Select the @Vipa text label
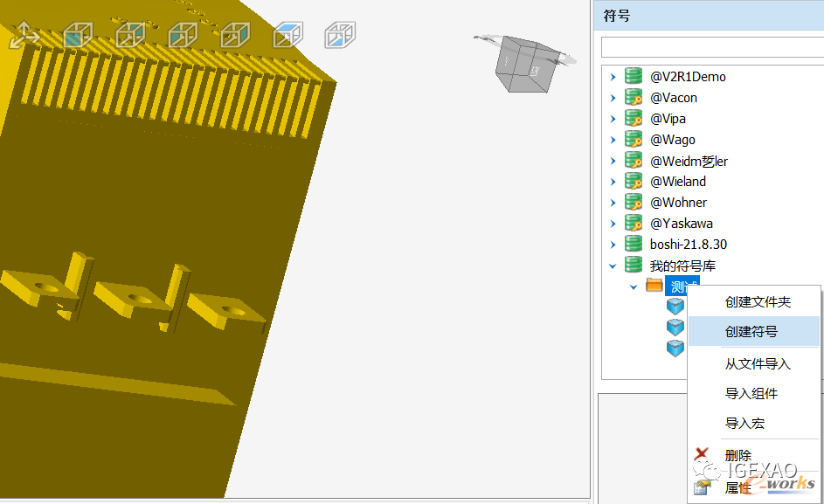 pos(668,119)
